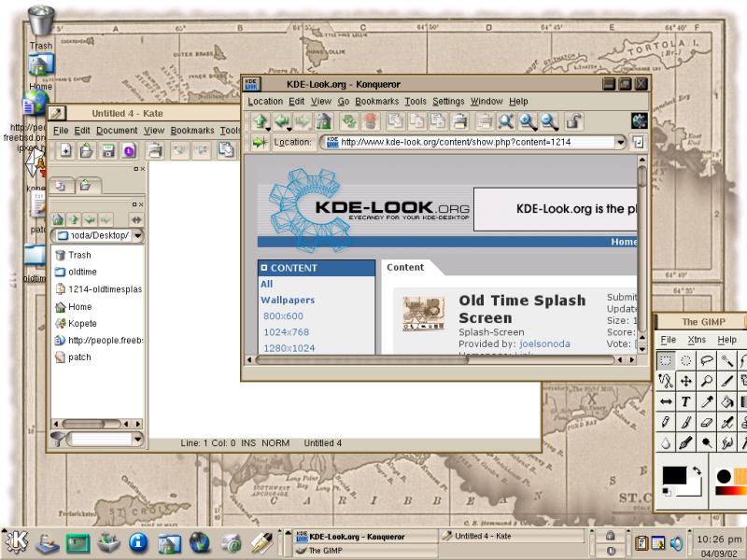The height and width of the screenshot is (560, 747).
Task: Select the Rectangle Select tool in GIMP
Action: pos(666,360)
